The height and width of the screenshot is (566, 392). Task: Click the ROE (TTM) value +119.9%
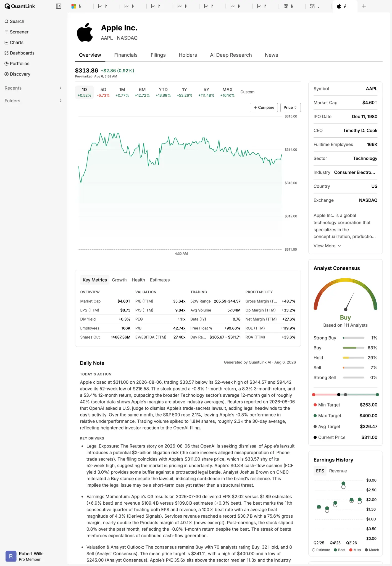tap(288, 328)
